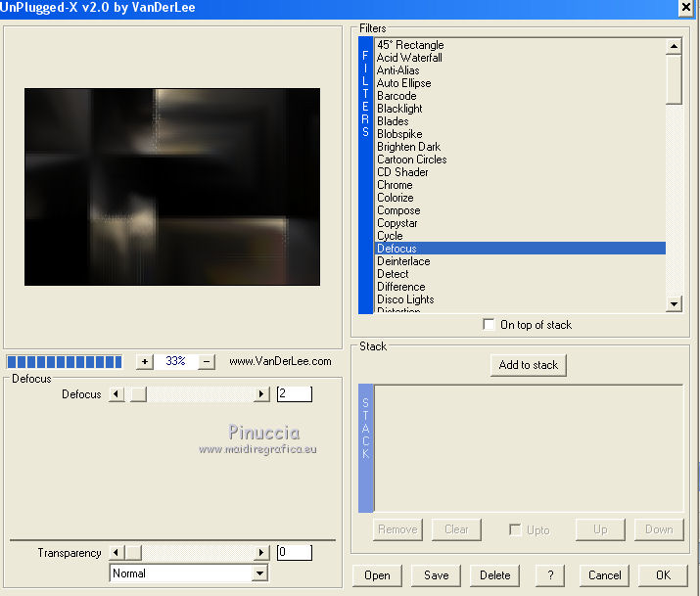
Task: Click Cancel button
Action: (x=604, y=575)
